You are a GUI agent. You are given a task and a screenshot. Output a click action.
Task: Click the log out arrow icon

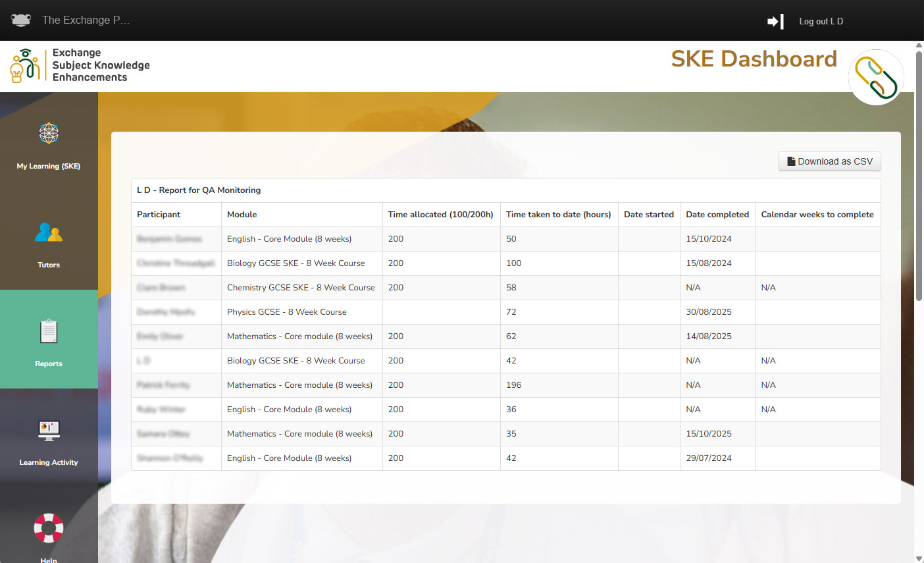(775, 22)
